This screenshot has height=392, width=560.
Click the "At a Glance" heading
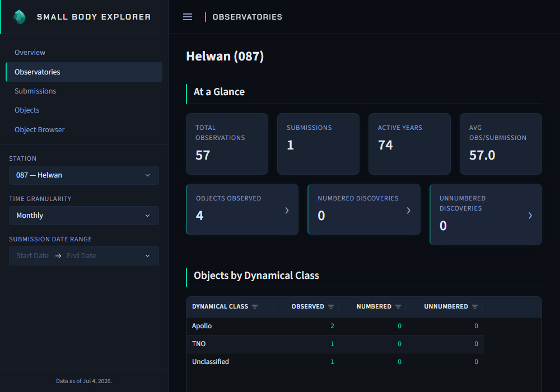(x=219, y=92)
